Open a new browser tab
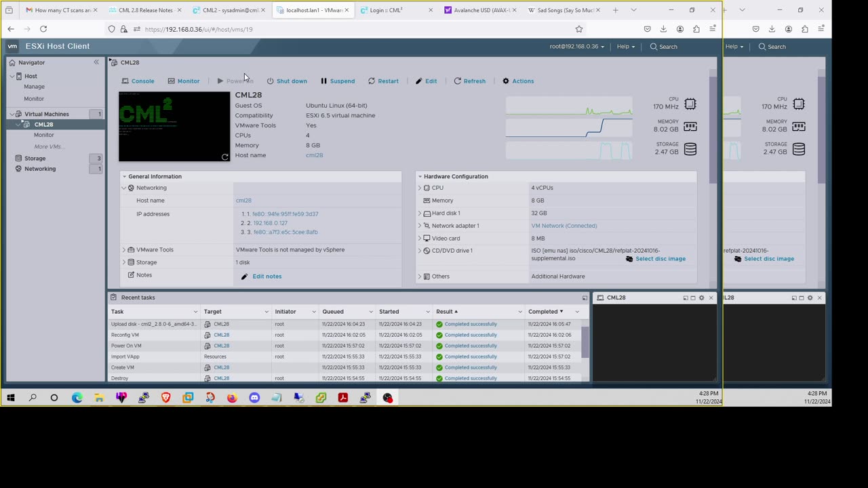 click(616, 10)
